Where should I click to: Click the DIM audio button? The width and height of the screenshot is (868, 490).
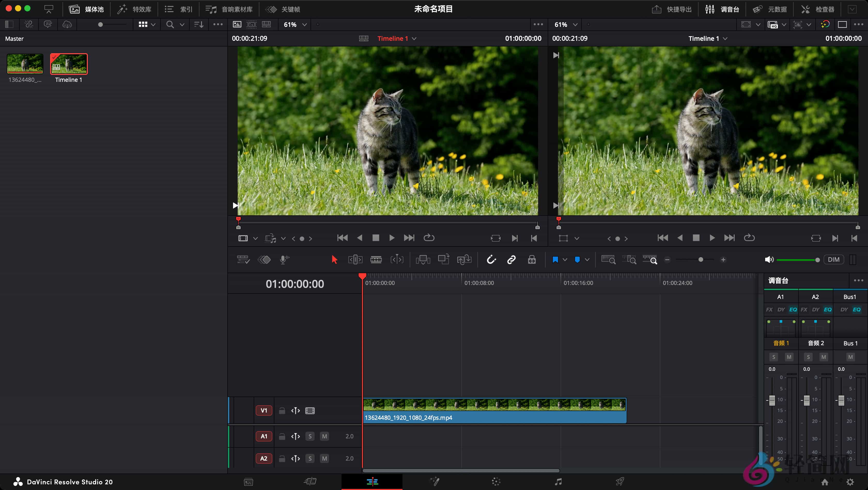point(834,259)
